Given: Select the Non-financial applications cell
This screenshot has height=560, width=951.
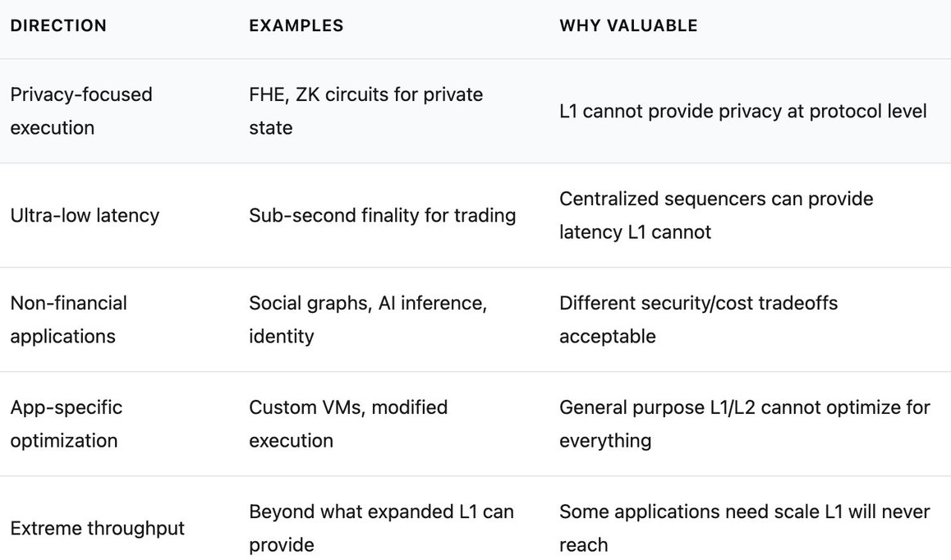Looking at the screenshot, I should point(68,319).
